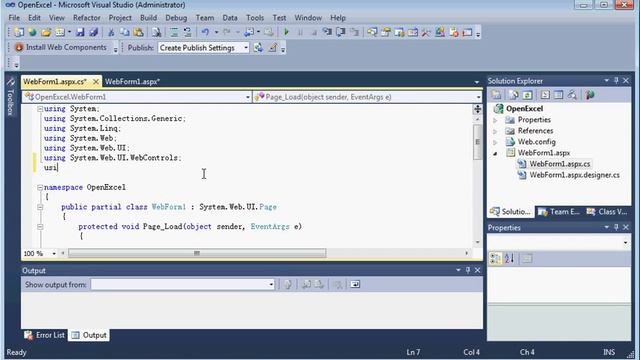Screen dimensions: 640x360
Task: Toggle auto-hide pin on Output panel
Action: tap(468, 270)
